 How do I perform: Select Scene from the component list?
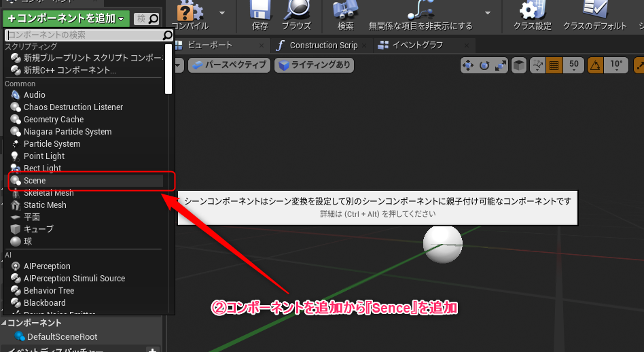[x=35, y=181]
